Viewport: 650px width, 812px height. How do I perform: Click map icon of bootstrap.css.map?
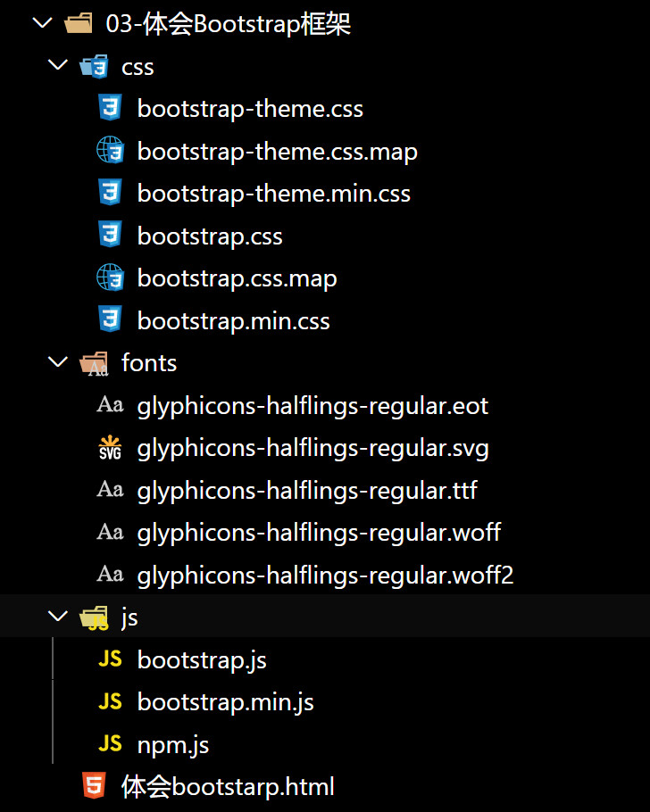[x=110, y=277]
